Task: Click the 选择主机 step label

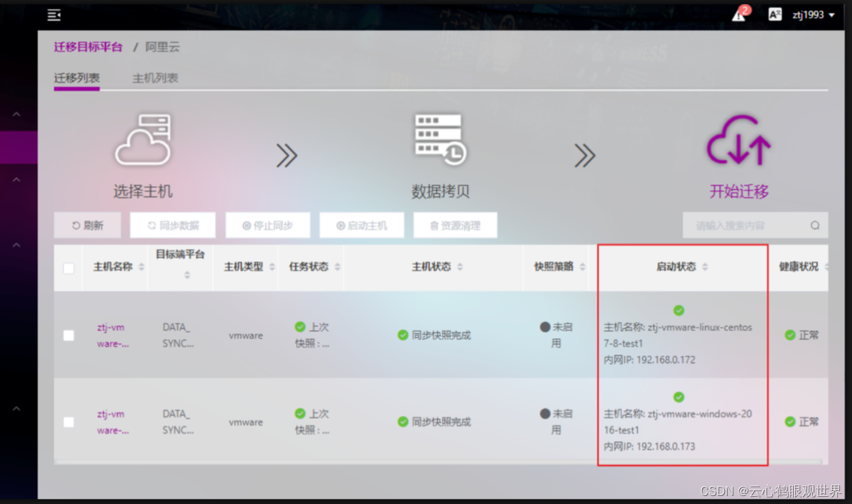Action: tap(143, 191)
